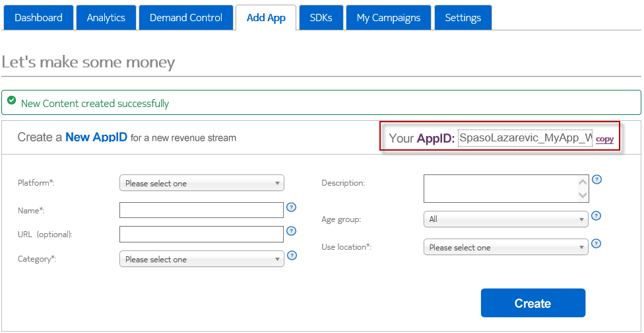Screen dimensions: 644x333
Task: Click the help icon beside URL field
Action: tap(292, 231)
